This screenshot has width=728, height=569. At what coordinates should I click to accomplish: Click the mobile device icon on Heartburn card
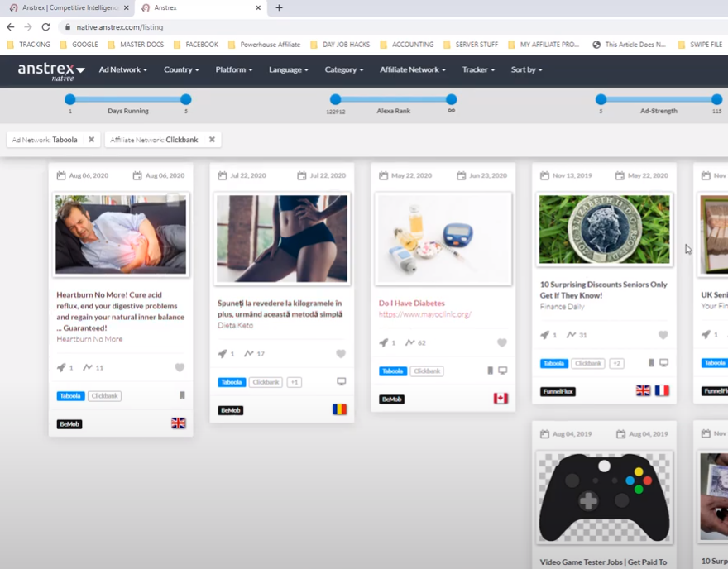point(182,395)
